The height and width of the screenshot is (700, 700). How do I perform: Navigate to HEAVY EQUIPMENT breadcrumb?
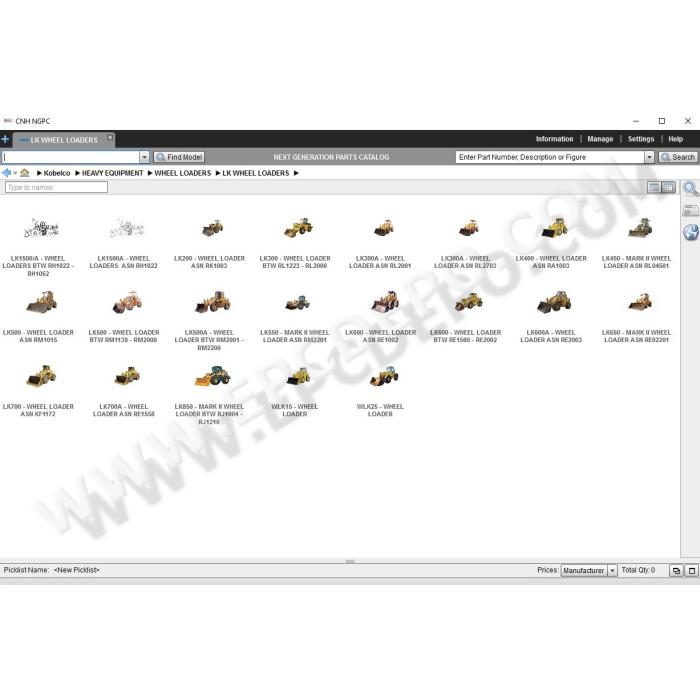[x=112, y=173]
